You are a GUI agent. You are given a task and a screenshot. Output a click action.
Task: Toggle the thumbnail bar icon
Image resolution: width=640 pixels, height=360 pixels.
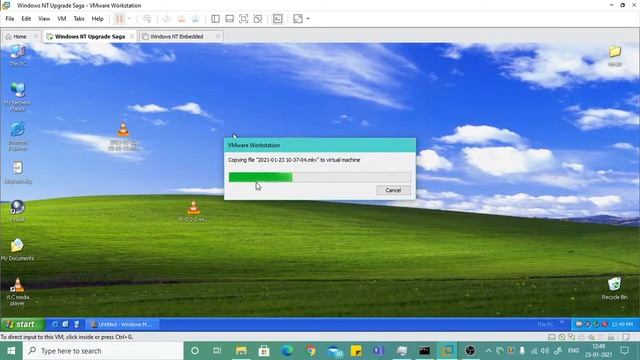[x=229, y=19]
